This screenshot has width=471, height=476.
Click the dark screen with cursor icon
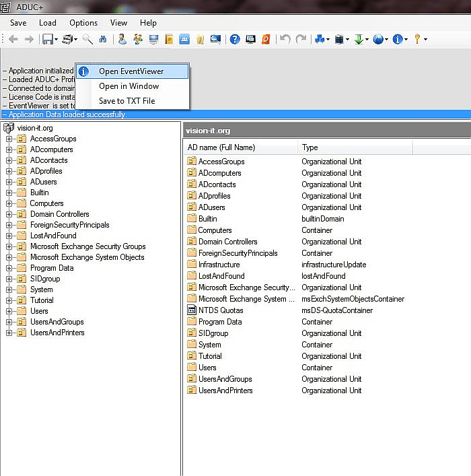(216, 39)
